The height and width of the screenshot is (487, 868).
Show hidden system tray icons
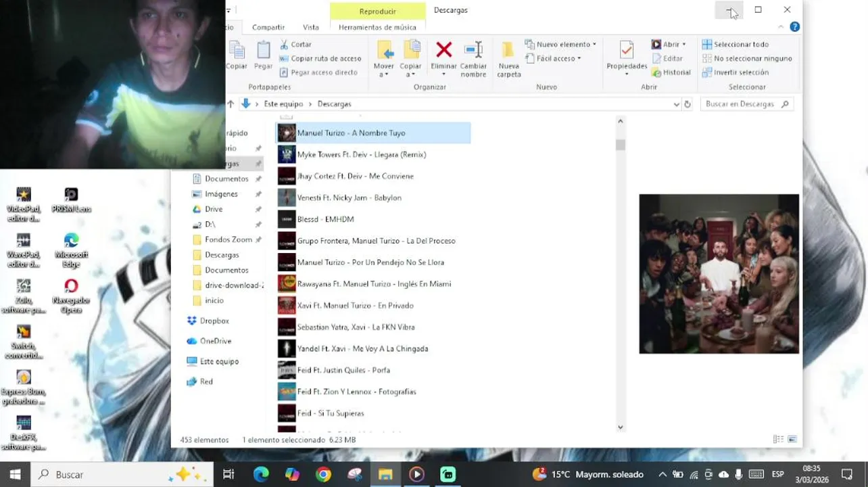pos(662,475)
